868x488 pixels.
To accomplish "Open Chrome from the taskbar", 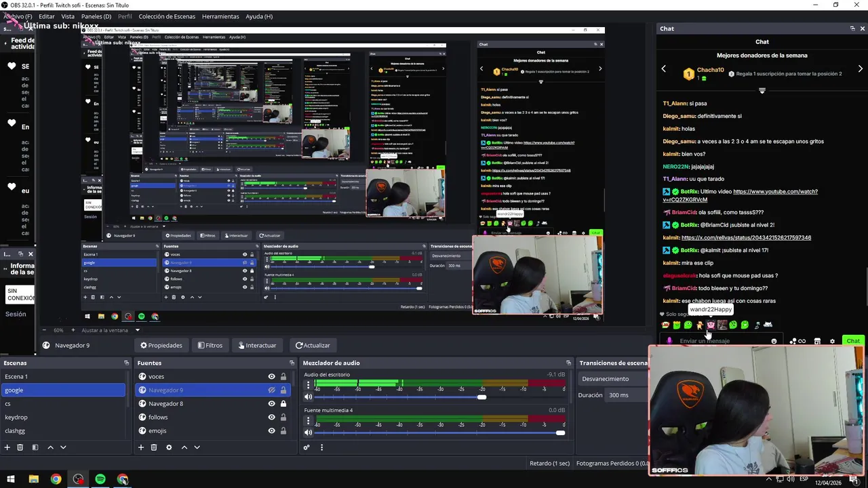I will 56,479.
